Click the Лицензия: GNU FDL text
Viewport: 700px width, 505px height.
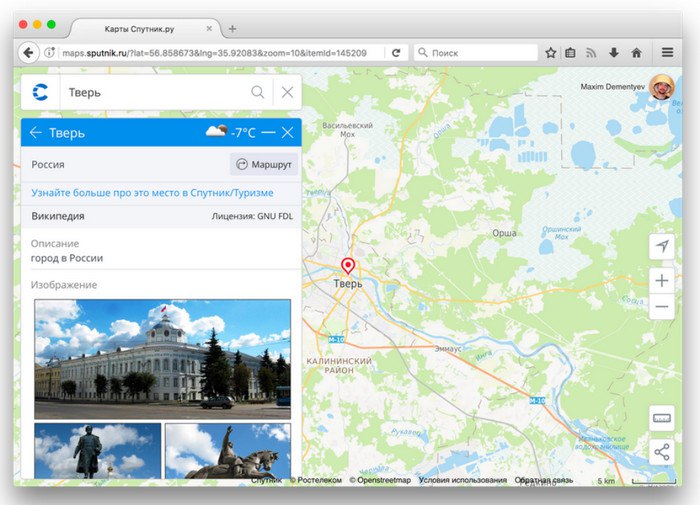point(252,217)
